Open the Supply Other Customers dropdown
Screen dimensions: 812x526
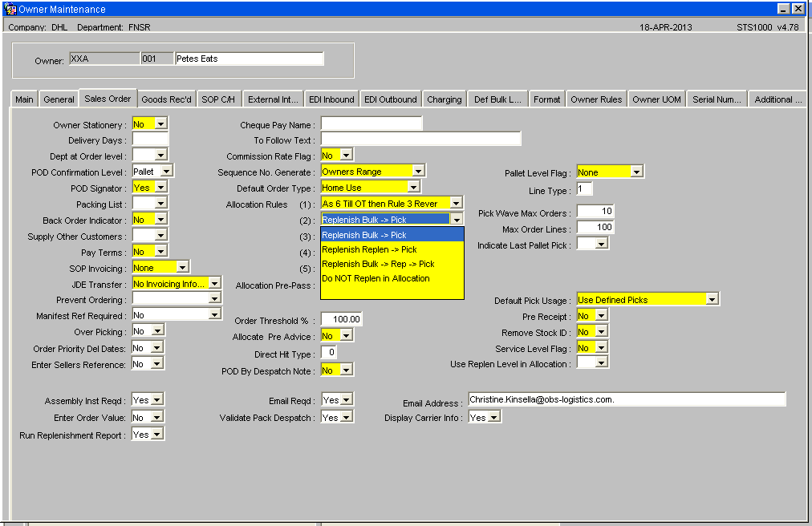coord(161,236)
